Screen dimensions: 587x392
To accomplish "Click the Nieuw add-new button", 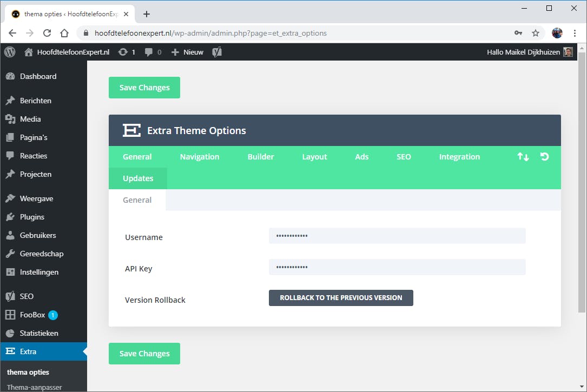I will pos(187,52).
